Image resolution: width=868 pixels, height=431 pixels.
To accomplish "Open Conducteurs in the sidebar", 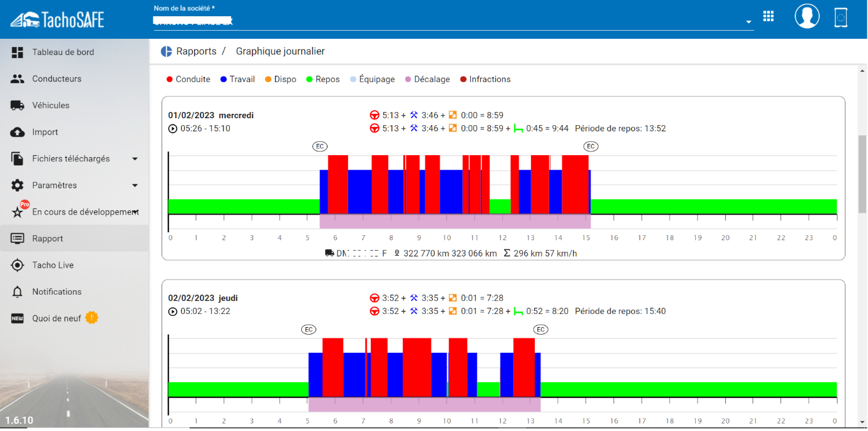I will pyautogui.click(x=56, y=79).
